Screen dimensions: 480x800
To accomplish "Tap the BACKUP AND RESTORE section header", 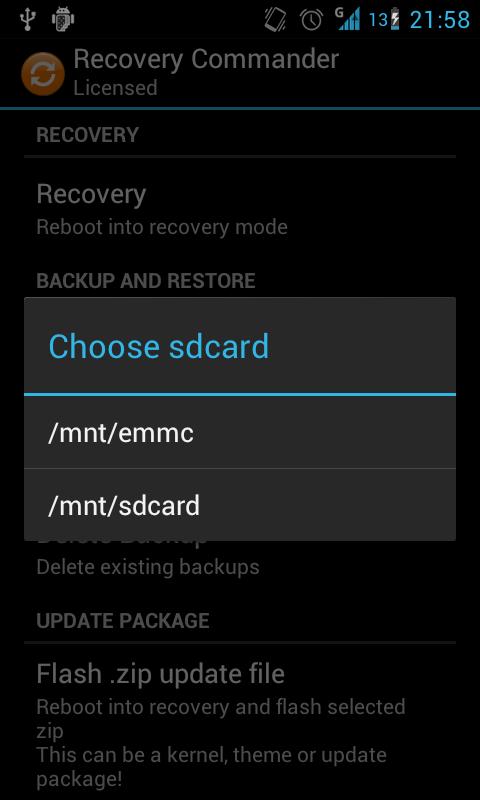I will coord(146,281).
